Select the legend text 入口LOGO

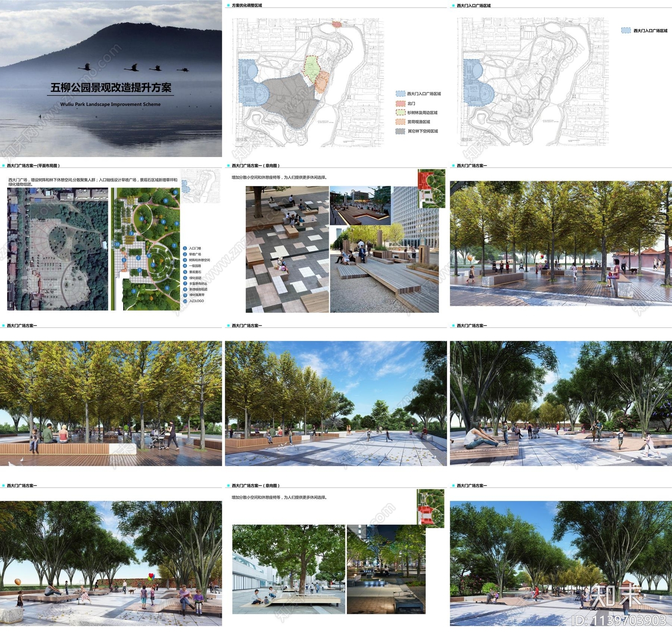[197, 301]
